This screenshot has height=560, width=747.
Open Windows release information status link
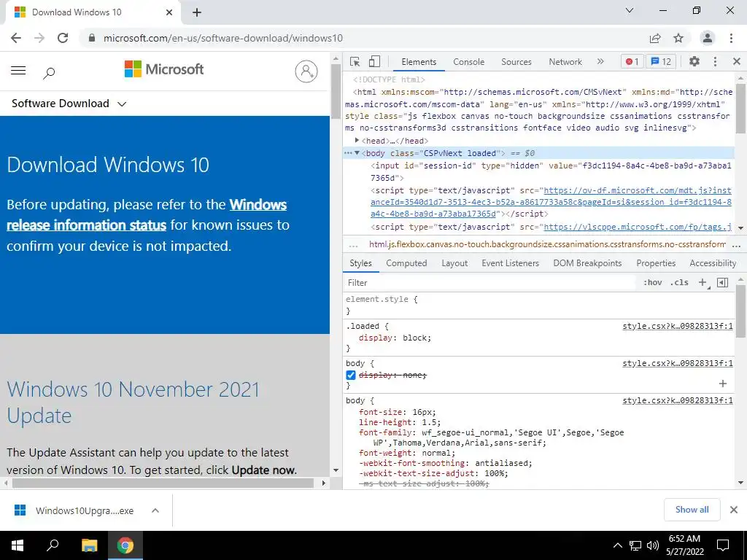click(147, 215)
